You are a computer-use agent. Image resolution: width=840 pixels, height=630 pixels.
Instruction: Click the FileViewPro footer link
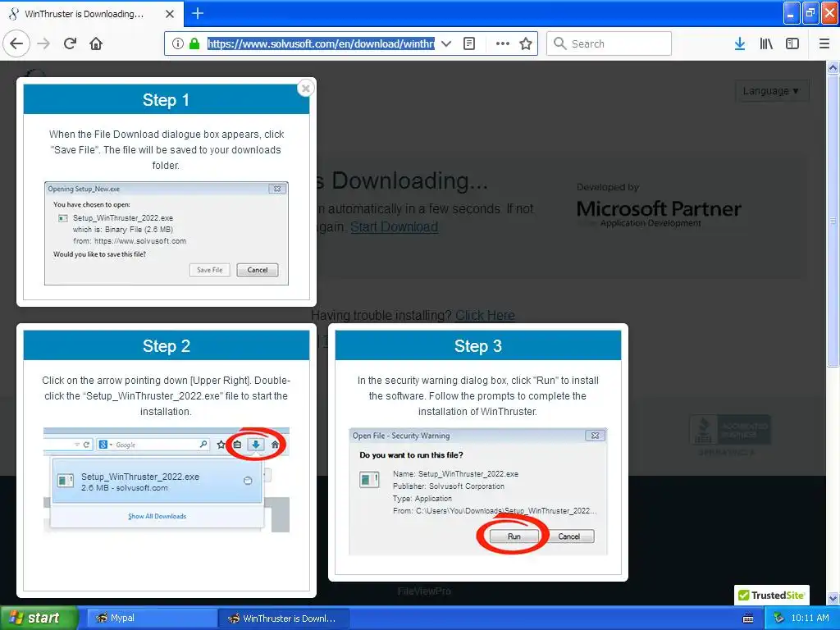(x=424, y=591)
